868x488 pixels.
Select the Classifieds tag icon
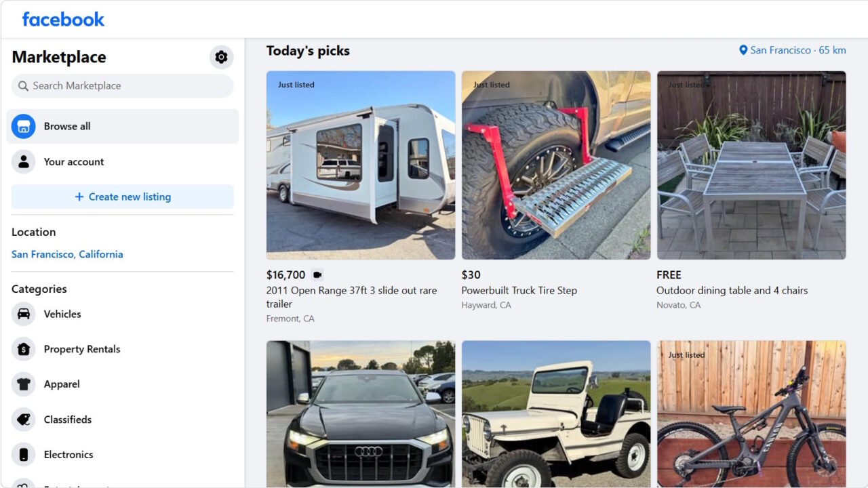pyautogui.click(x=23, y=420)
